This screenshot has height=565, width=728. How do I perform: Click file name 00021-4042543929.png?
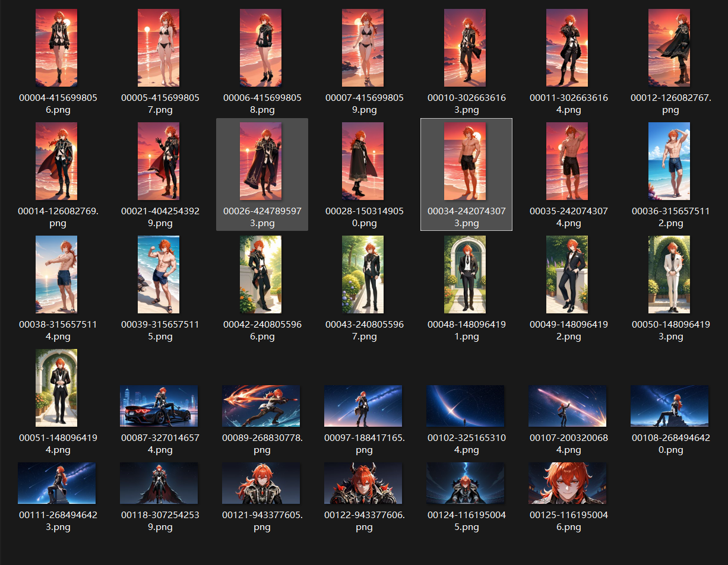[160, 217]
